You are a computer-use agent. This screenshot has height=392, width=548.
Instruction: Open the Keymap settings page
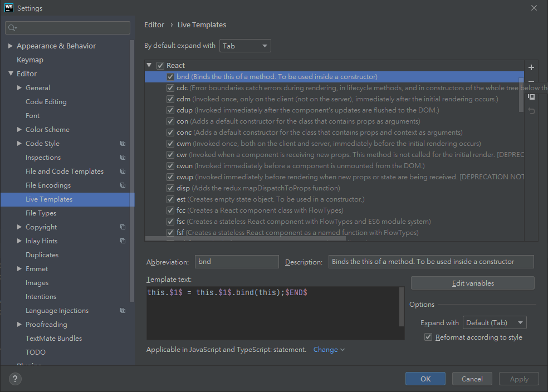(30, 60)
